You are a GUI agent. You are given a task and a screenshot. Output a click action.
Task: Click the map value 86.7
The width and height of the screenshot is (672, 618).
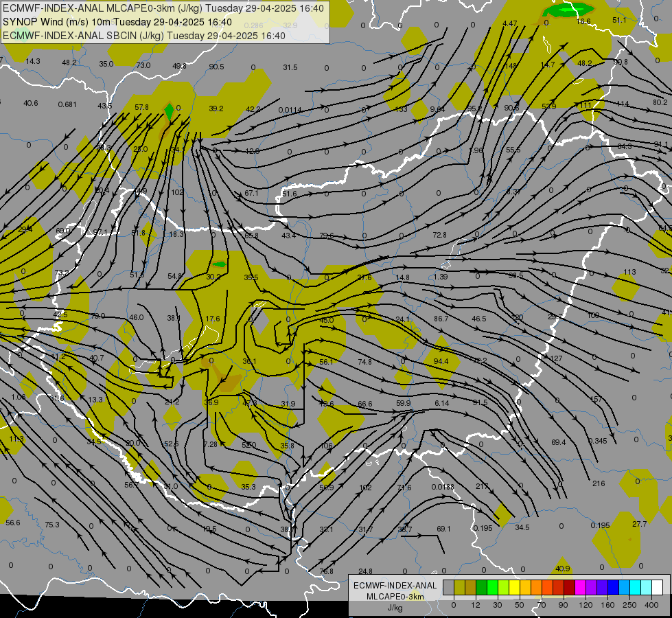click(441, 319)
